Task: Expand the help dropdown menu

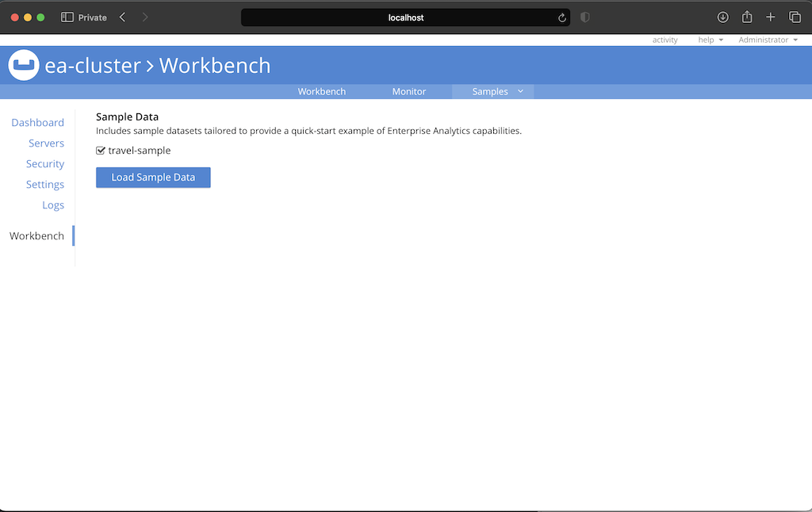Action: click(710, 40)
